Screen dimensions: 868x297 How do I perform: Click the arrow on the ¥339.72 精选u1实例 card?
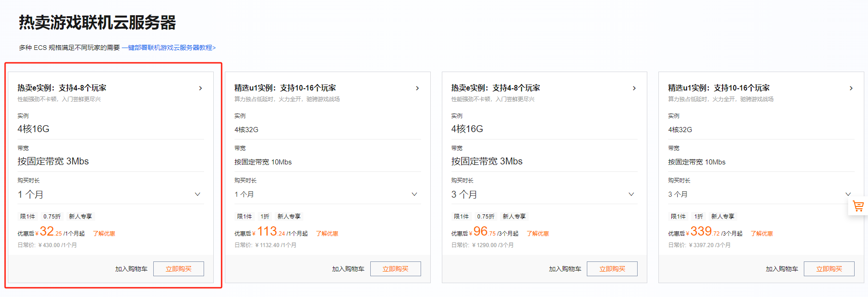point(851,88)
